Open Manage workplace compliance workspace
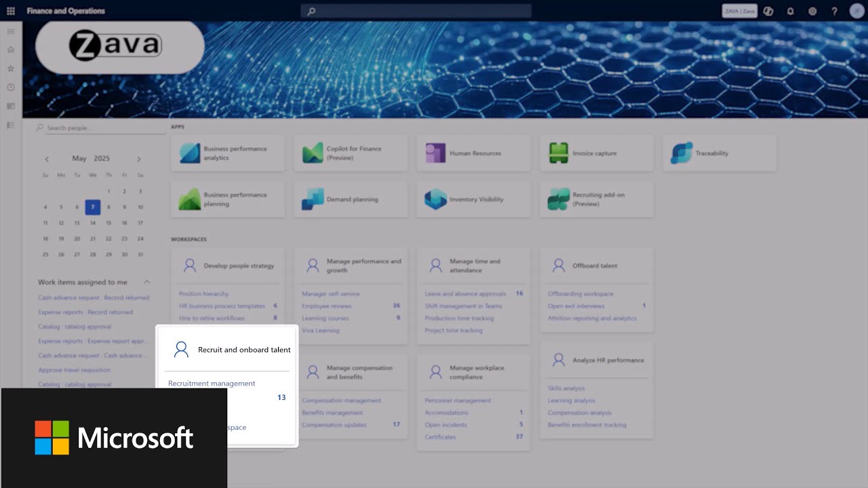 click(x=477, y=372)
